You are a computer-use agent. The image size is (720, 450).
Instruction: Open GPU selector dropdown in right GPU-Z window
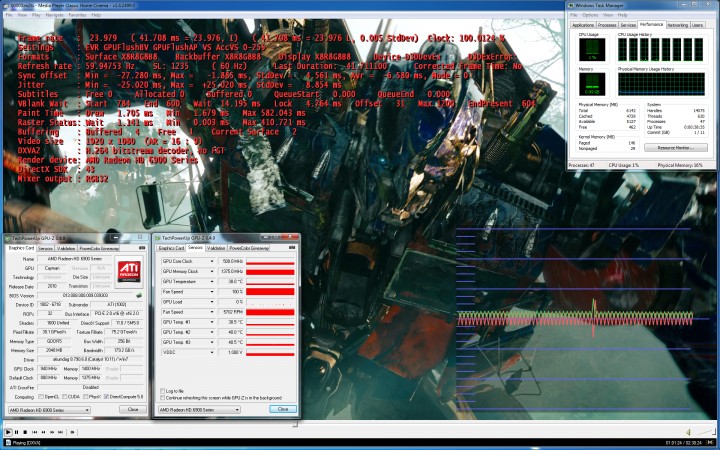(x=199, y=409)
